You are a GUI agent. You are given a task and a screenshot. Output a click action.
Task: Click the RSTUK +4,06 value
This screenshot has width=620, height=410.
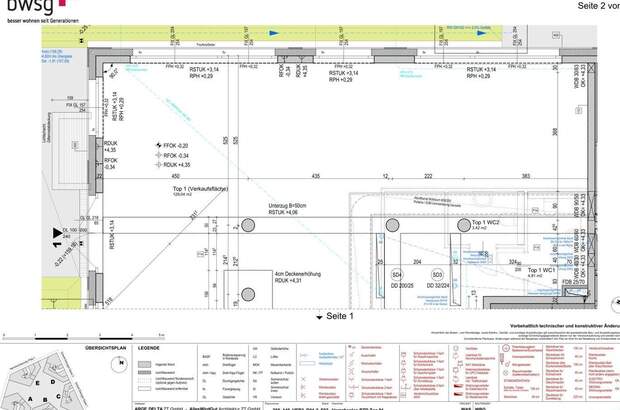point(283,212)
